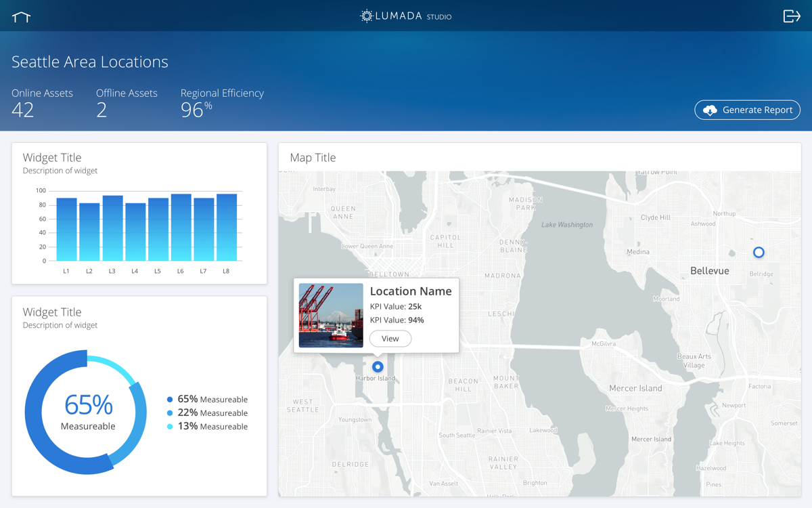Click the Location Name heading in popup
Image resolution: width=812 pixels, height=508 pixels.
[410, 291]
